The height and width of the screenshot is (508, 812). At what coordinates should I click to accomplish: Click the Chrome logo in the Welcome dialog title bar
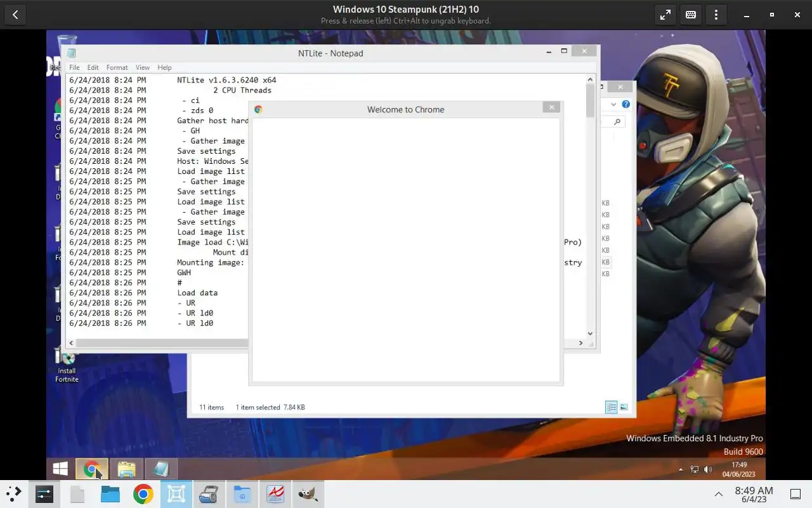[258, 109]
